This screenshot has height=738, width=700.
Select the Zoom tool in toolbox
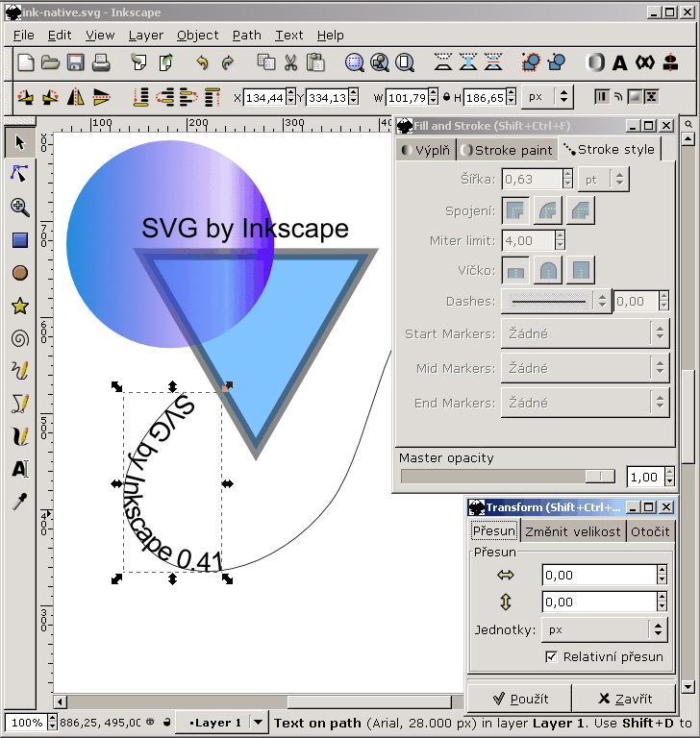[x=20, y=207]
